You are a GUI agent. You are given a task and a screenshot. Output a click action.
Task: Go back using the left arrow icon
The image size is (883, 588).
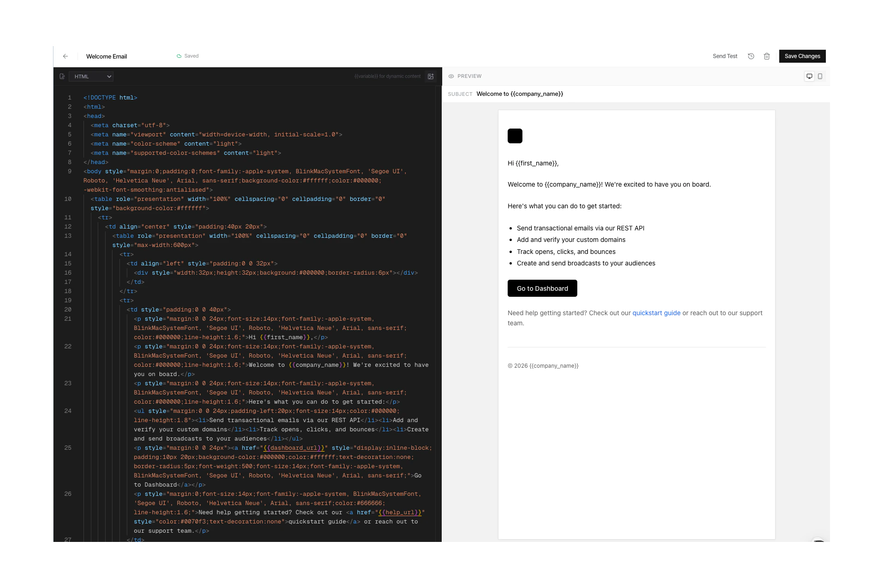click(65, 56)
